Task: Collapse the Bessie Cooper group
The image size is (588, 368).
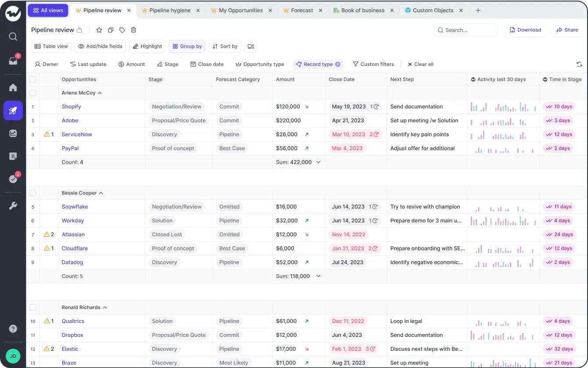Action: [101, 193]
